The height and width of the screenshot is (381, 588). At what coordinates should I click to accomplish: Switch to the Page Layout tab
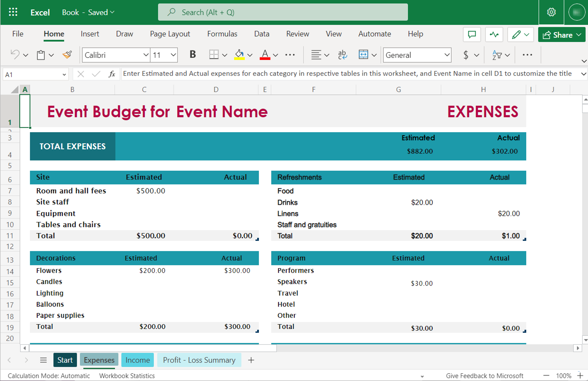pyautogui.click(x=170, y=34)
